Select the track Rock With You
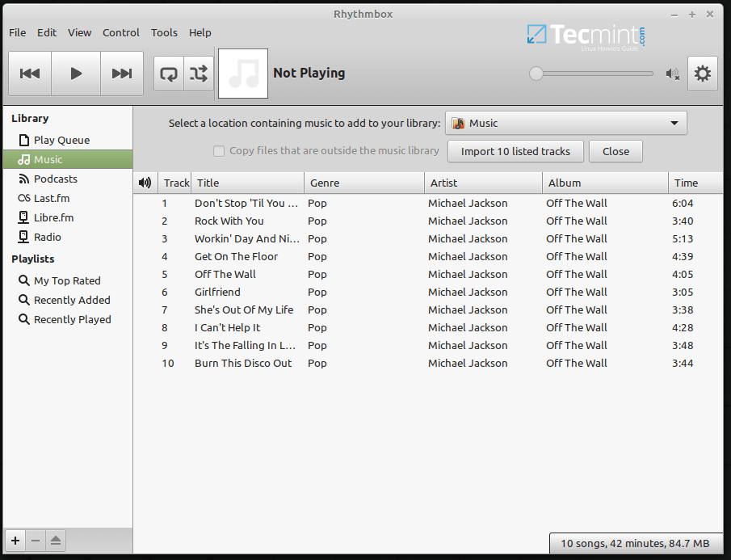 pyautogui.click(x=428, y=221)
